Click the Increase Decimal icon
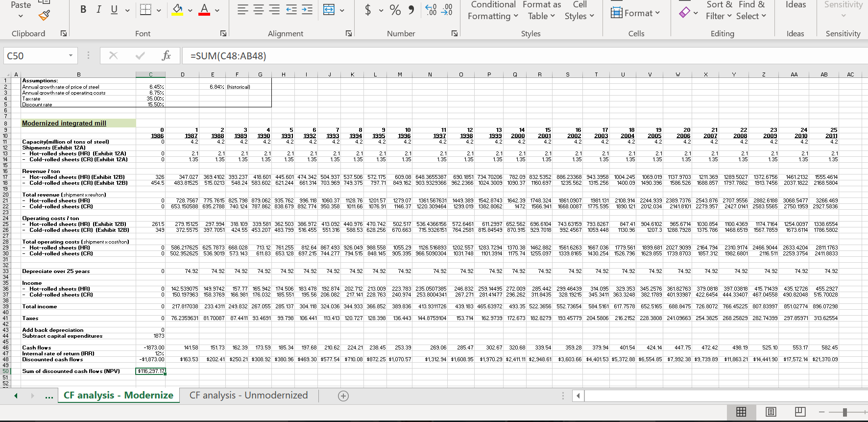The width and height of the screenshot is (868, 422). [x=431, y=10]
